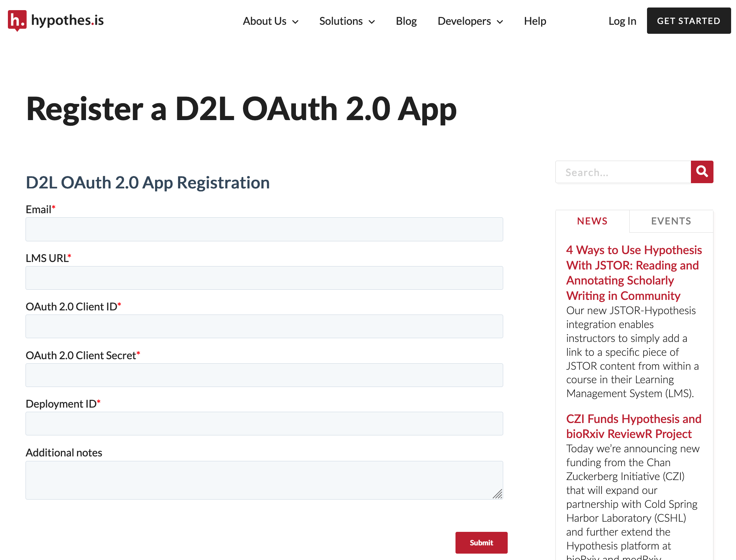Click the red search magnifier icon
This screenshot has width=736, height=560.
click(x=702, y=172)
